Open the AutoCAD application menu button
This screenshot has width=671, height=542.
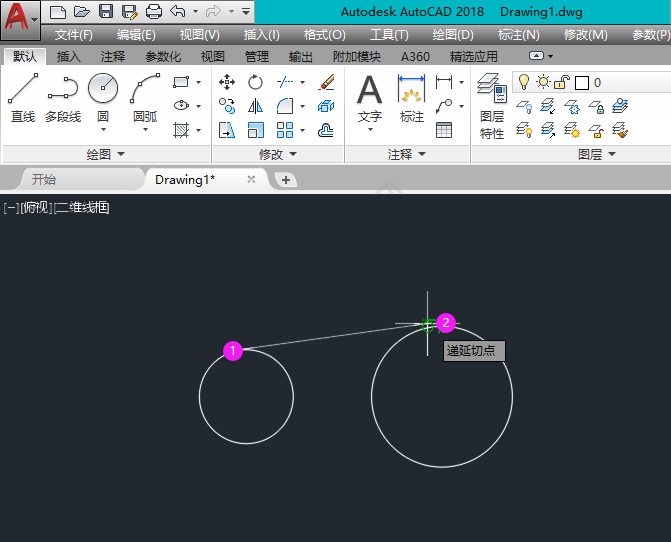pyautogui.click(x=21, y=19)
